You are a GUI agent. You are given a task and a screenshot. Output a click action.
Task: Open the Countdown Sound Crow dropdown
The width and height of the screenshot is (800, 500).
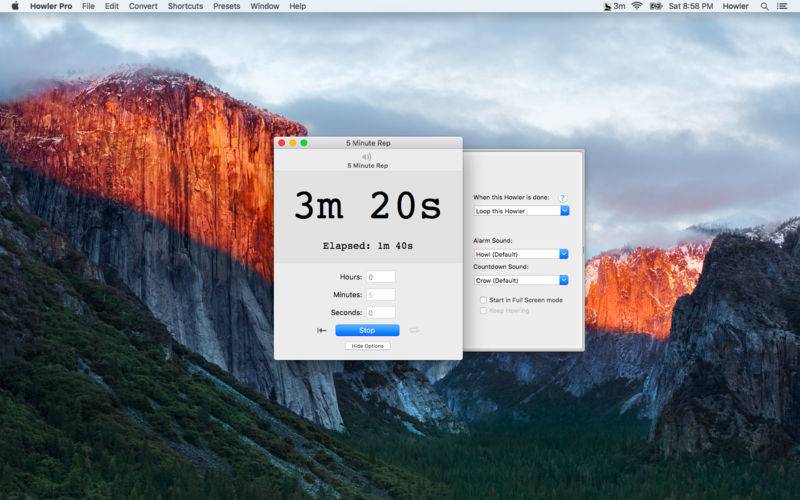pyautogui.click(x=521, y=280)
